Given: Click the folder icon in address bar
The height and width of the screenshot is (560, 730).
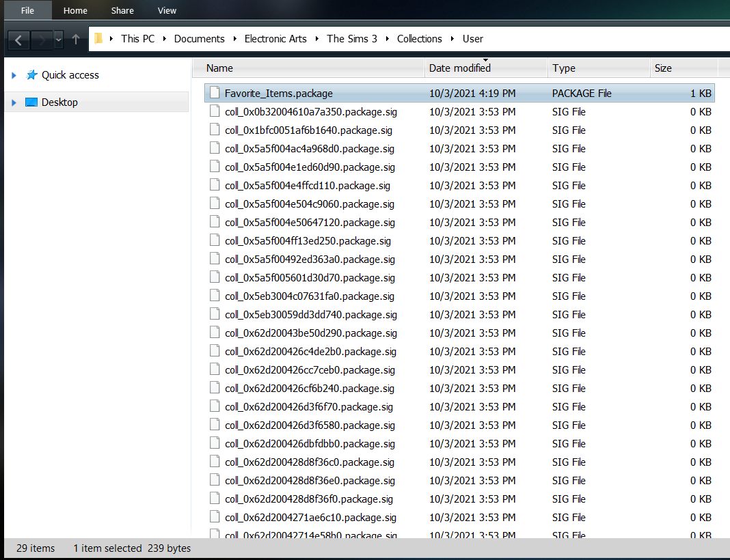Looking at the screenshot, I should (x=98, y=39).
